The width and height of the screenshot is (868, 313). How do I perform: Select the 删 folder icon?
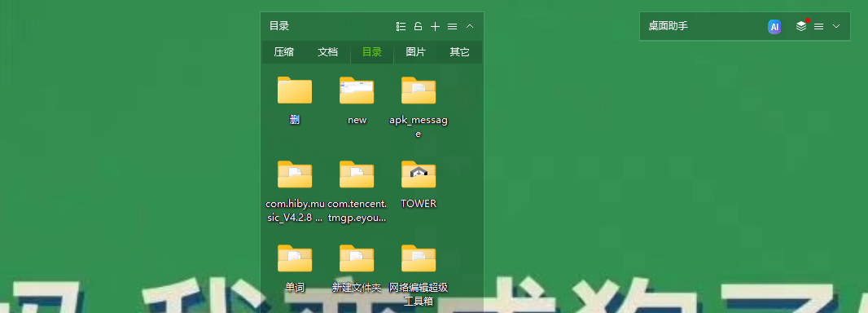coord(295,90)
